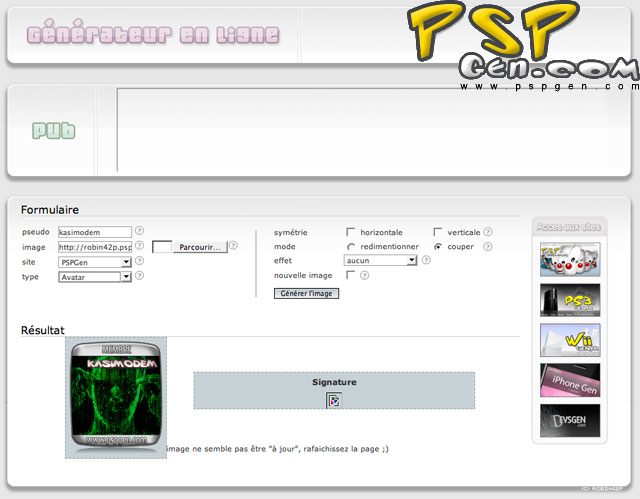Select the redimentionner mode radio button
This screenshot has height=499, width=640.
coord(351,246)
